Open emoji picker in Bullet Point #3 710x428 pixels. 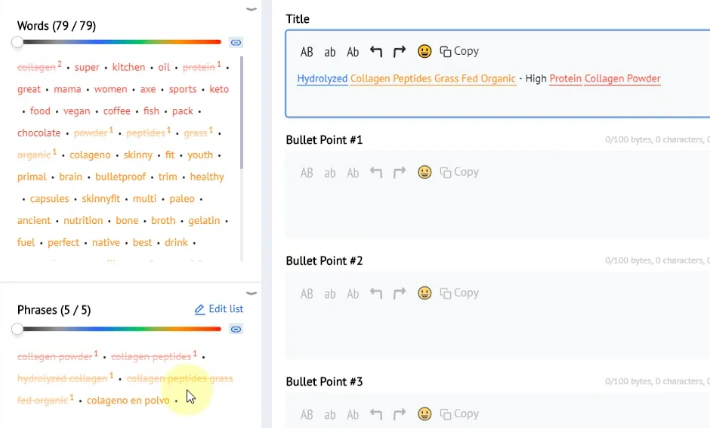pos(424,414)
